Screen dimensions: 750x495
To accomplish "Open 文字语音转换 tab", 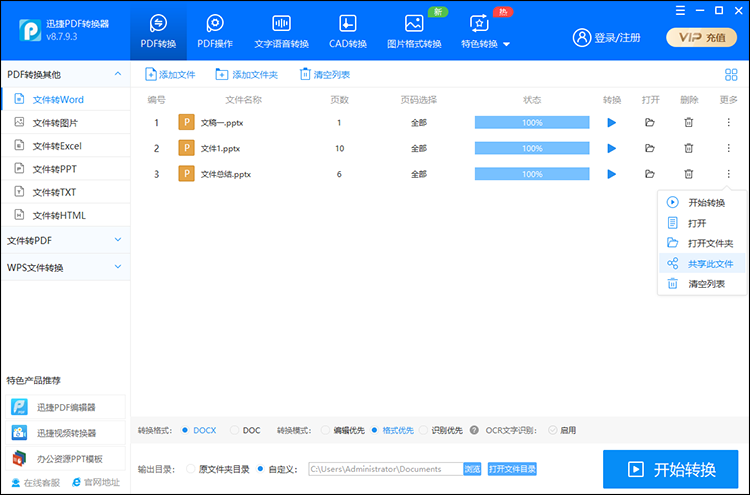I will pos(281,32).
